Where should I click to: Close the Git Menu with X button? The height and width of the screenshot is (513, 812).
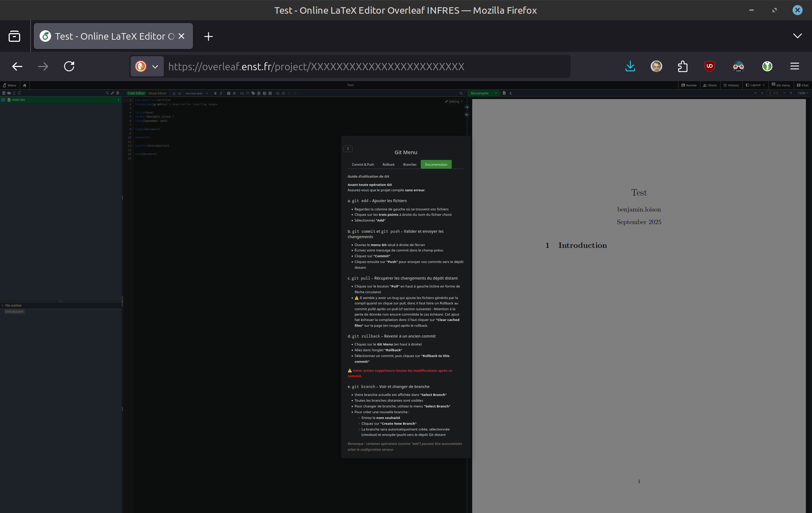(x=348, y=149)
